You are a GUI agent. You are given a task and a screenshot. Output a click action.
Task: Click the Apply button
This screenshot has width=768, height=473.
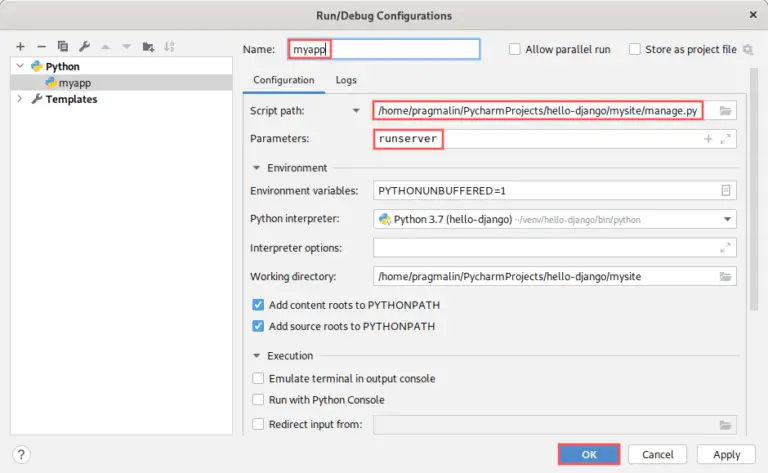coord(726,454)
